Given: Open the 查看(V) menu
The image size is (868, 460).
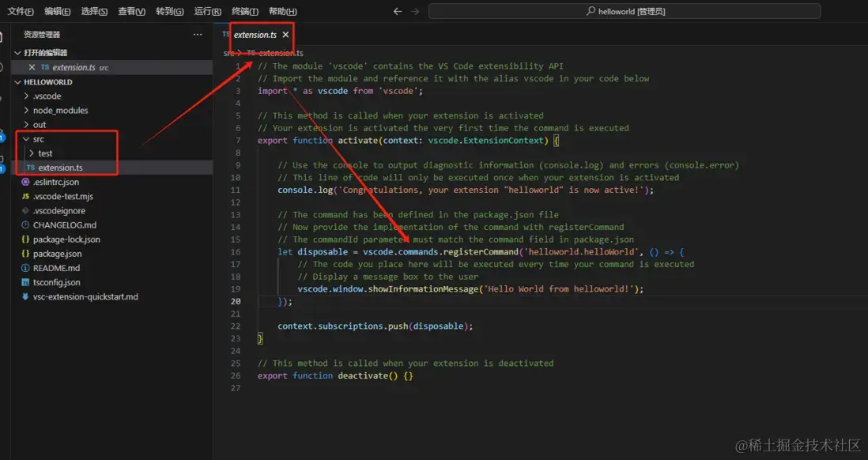Looking at the screenshot, I should coord(132,11).
